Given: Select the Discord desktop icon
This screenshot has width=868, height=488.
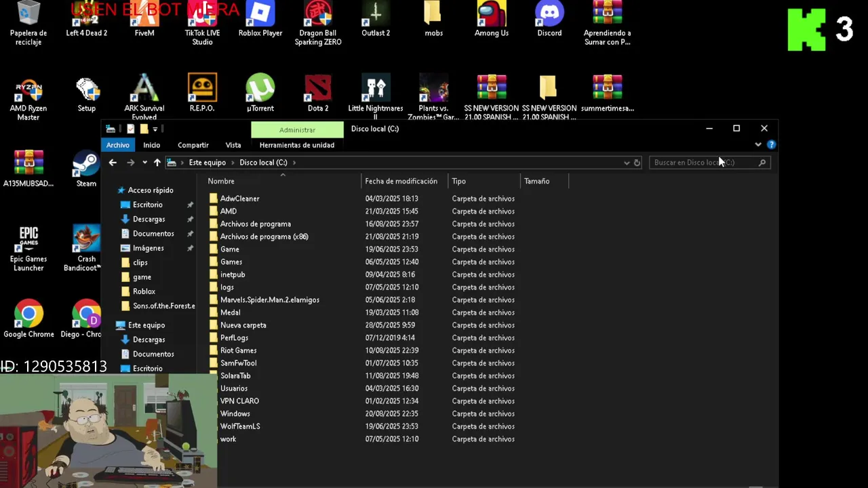Looking at the screenshot, I should pos(549,20).
